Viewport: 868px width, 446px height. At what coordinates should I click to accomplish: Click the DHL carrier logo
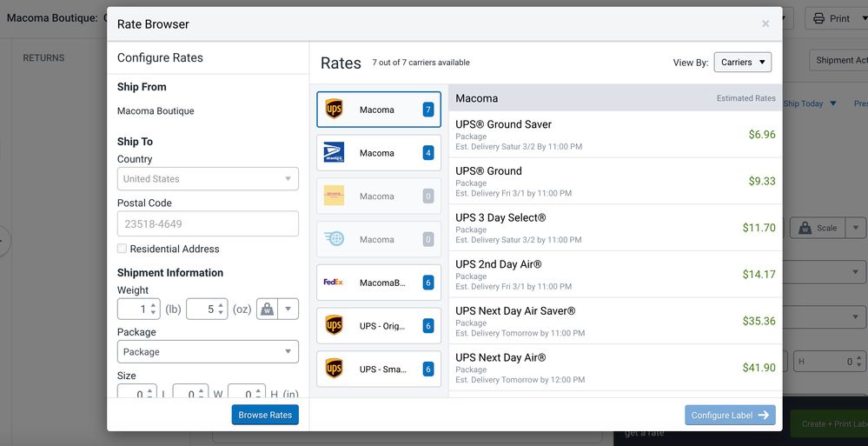click(334, 196)
